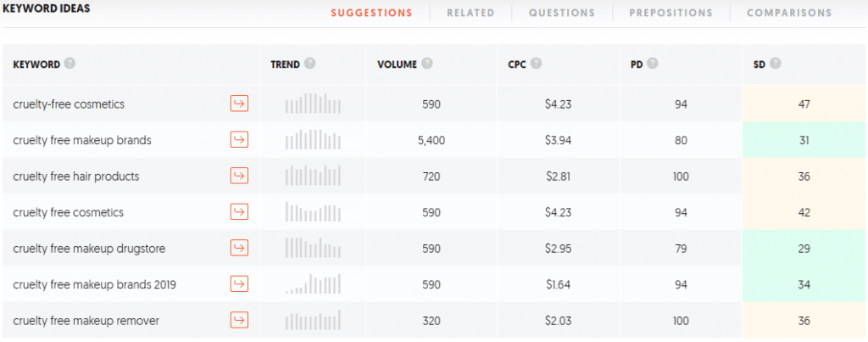Open arrow icon for cruelty free makeup drugstore
The image size is (868, 342).
(x=239, y=248)
